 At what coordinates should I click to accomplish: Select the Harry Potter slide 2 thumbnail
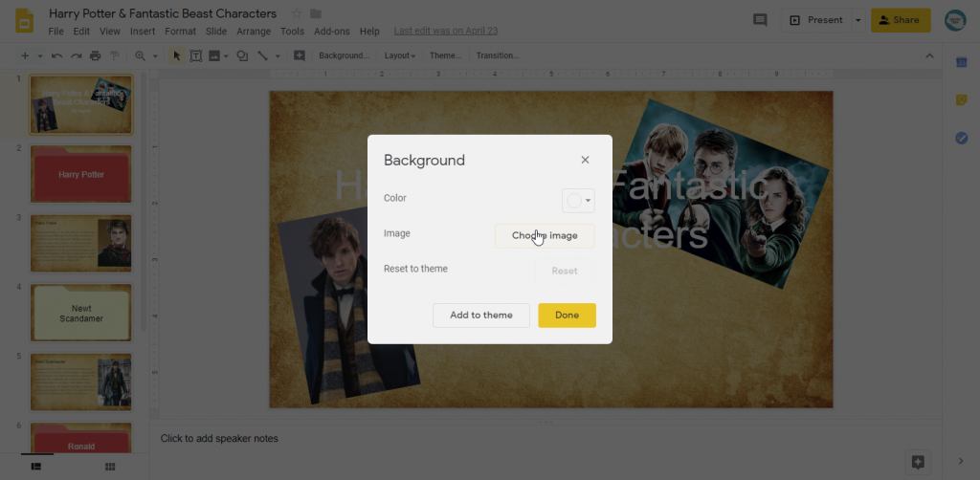[81, 174]
